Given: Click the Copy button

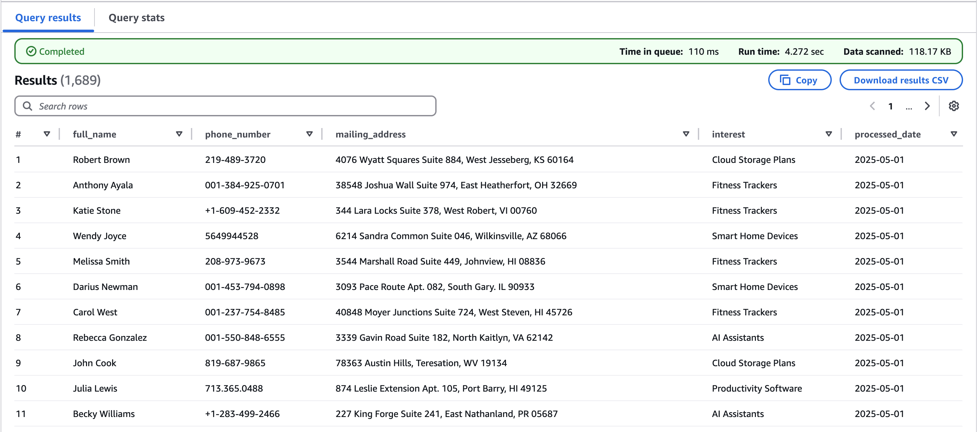Looking at the screenshot, I should click(800, 80).
